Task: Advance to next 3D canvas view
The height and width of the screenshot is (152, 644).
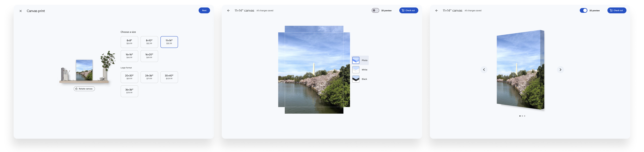Action: point(560,70)
